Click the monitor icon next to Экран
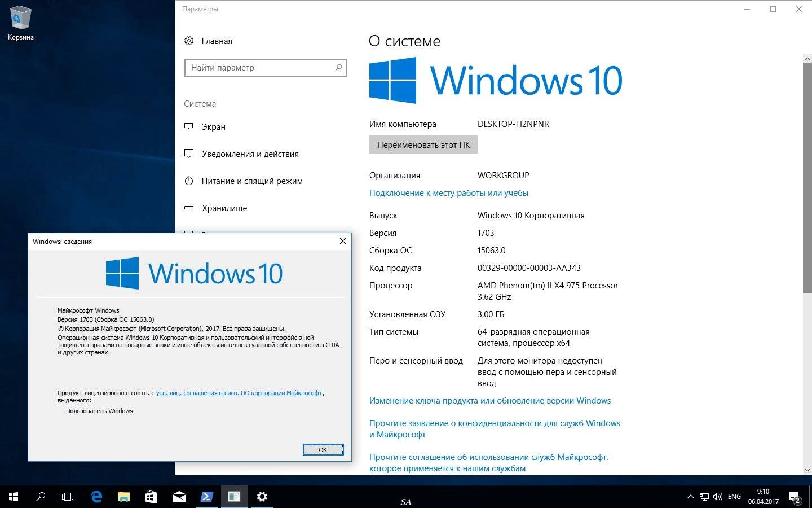 [x=189, y=126]
